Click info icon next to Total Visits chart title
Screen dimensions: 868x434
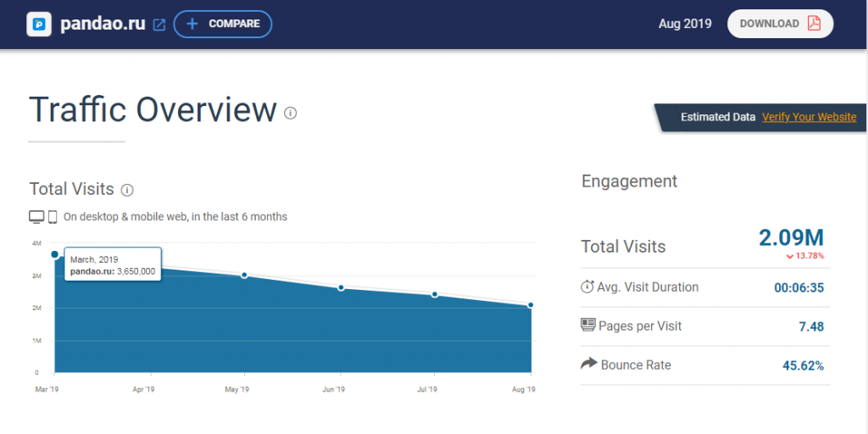[127, 190]
